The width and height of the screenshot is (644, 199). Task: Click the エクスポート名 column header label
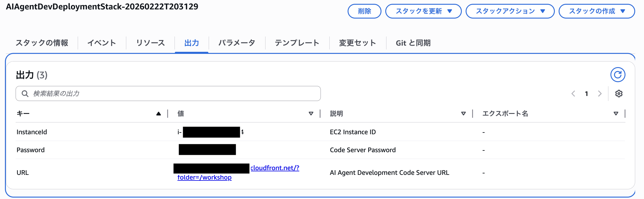click(x=505, y=114)
